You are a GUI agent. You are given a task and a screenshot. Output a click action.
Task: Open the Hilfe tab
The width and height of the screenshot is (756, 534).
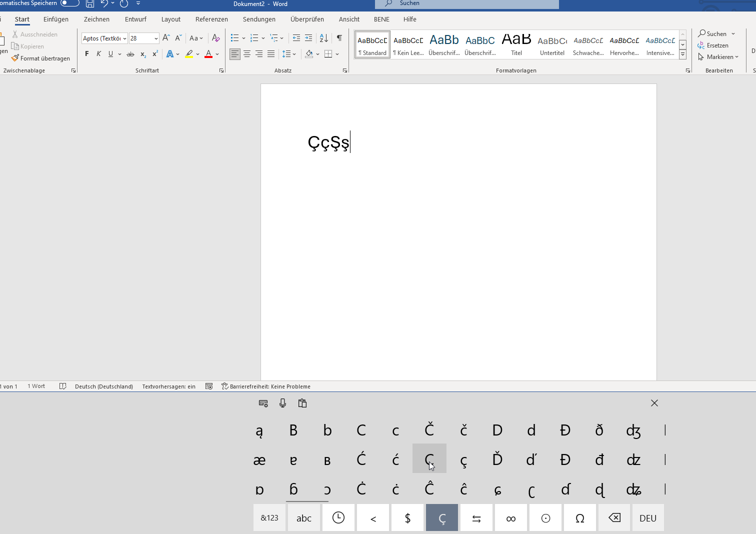coord(410,19)
